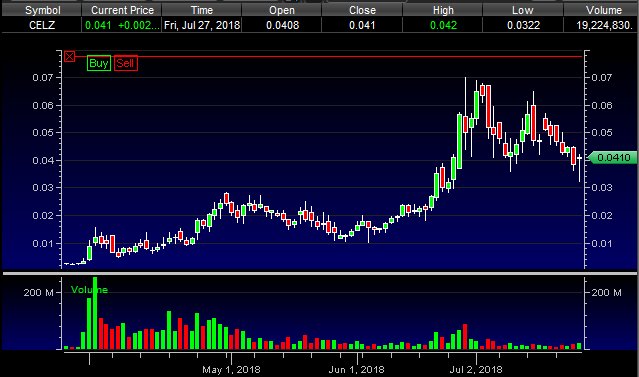Click the red X box on the chart line
Image resolution: width=639 pixels, height=377 pixels.
[70, 57]
